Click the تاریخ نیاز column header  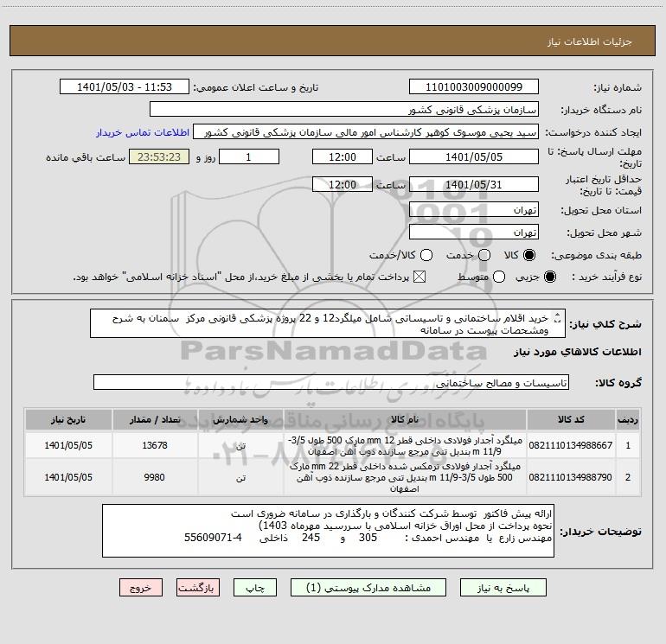click(x=68, y=419)
